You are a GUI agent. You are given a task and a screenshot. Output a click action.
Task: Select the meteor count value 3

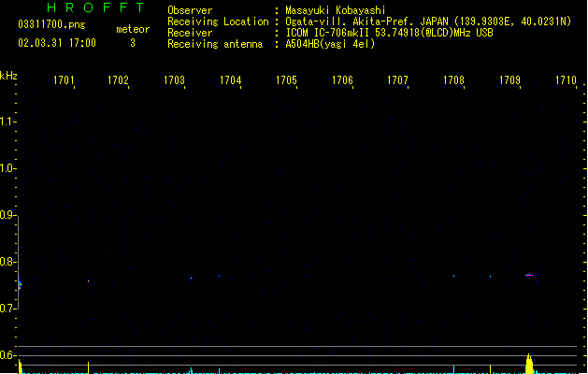coord(133,43)
